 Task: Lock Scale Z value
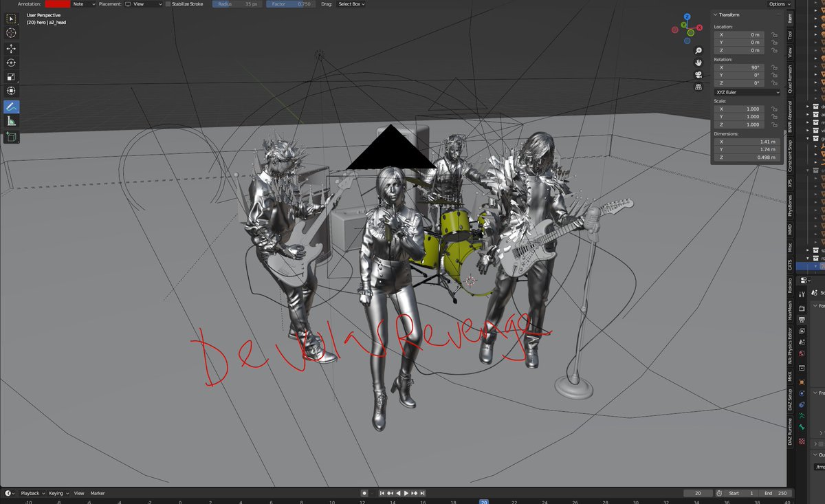774,124
